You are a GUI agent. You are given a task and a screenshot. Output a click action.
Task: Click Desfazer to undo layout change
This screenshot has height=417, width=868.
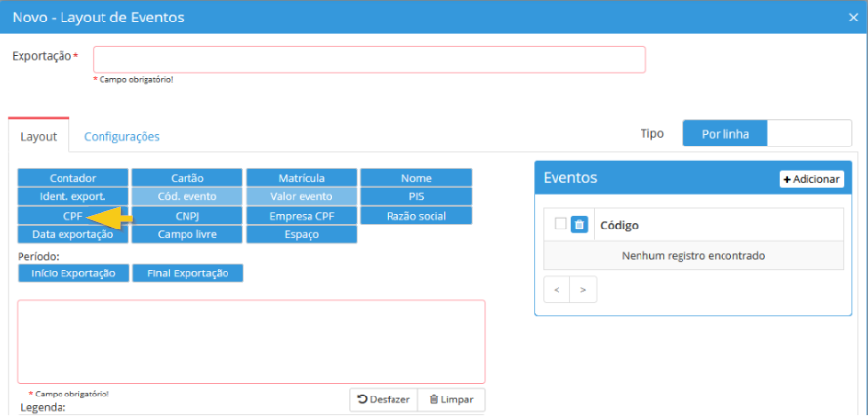(383, 399)
